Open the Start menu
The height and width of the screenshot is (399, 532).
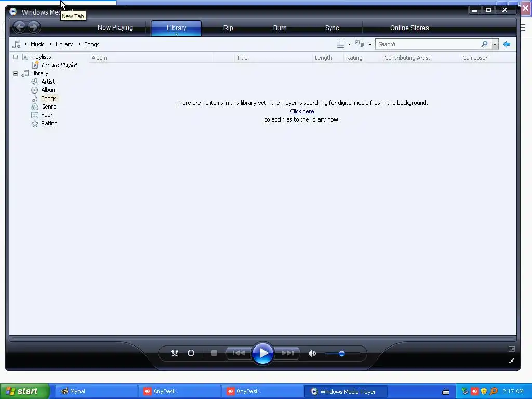pos(25,391)
